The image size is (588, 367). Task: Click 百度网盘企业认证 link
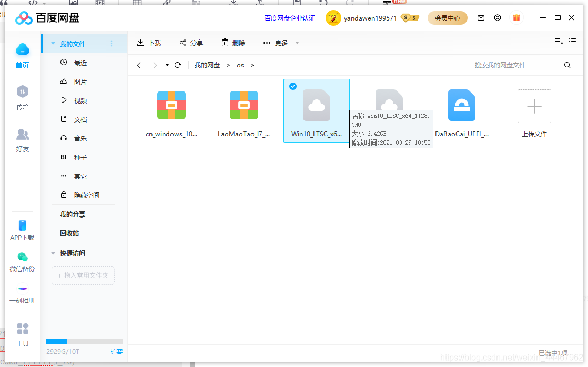[289, 18]
